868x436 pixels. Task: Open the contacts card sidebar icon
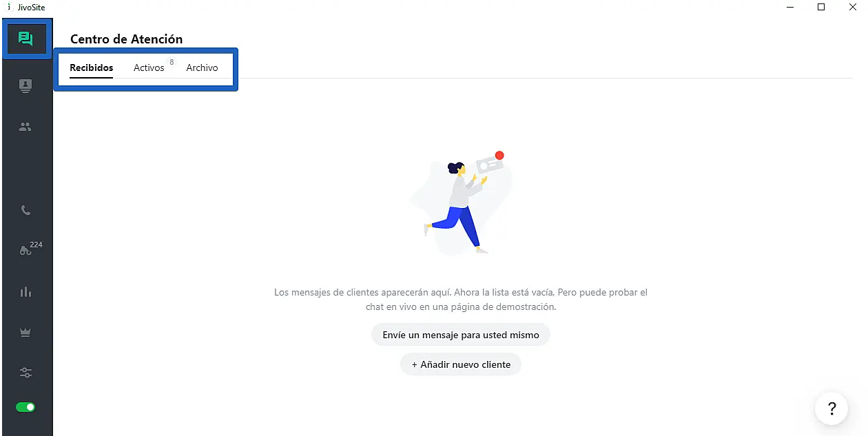pos(25,86)
